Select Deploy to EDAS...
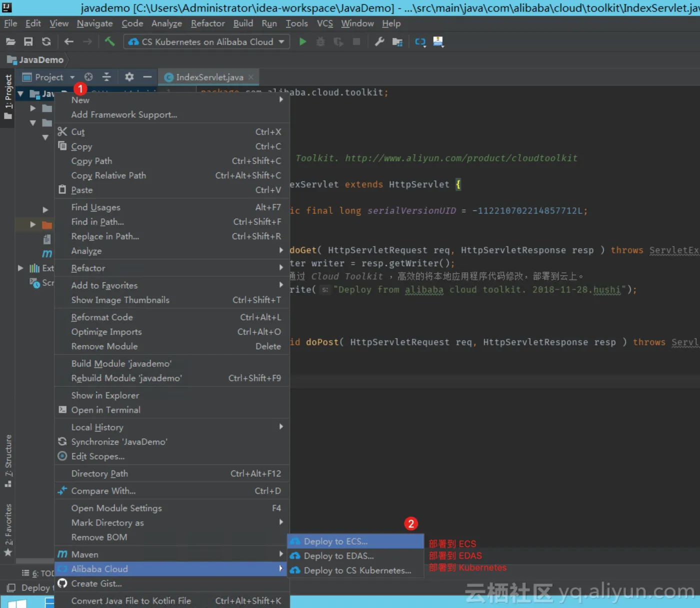Viewport: 700px width, 608px height. pyautogui.click(x=355, y=556)
